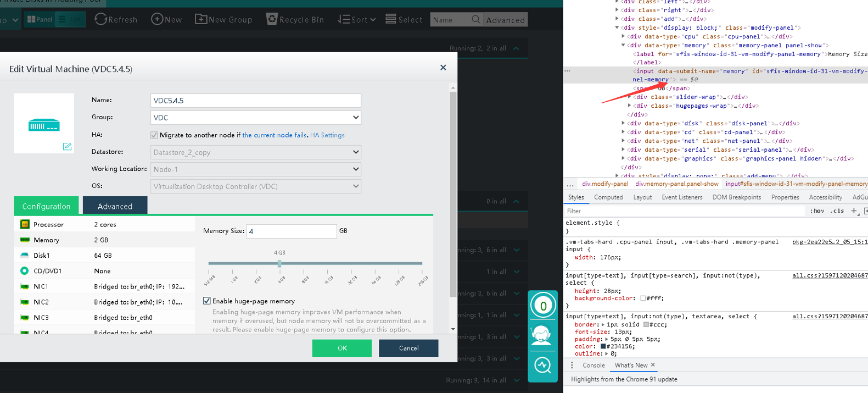Click the New Group icon
Viewport: 868px width, 393px height.
201,19
